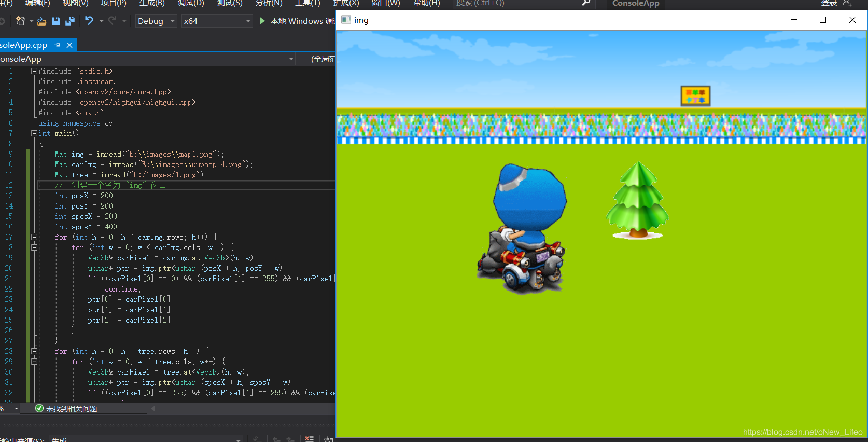The image size is (868, 442).
Task: Click the code line int posX = 200;
Action: pyautogui.click(x=86, y=196)
